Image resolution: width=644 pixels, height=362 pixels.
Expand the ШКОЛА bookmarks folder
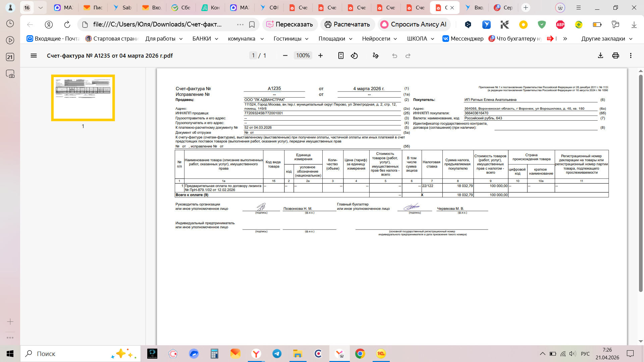tap(421, 39)
